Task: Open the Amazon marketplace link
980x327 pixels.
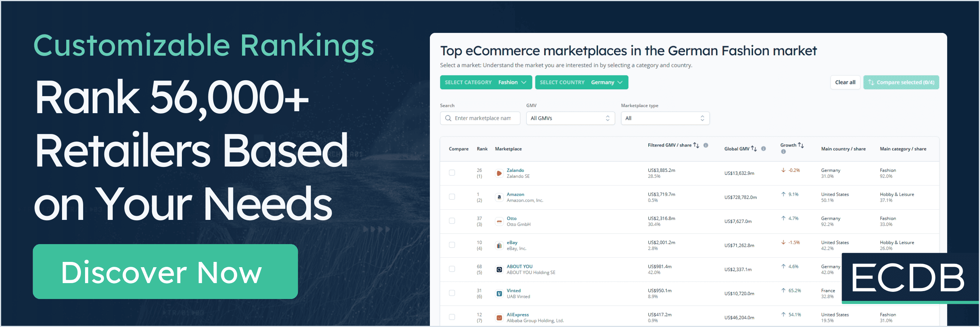Action: tap(515, 194)
